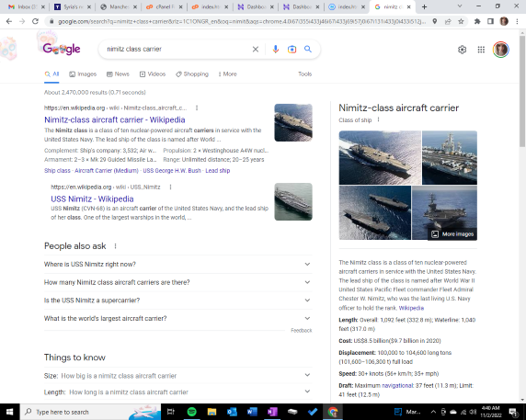Image resolution: width=526 pixels, height=420 pixels.
Task: Click the magnifier search button in search box
Action: coord(308,50)
